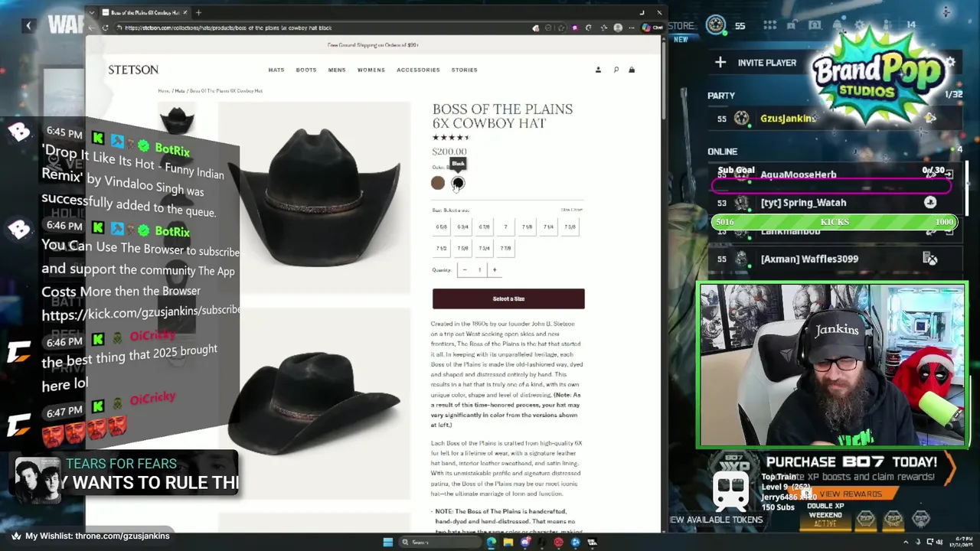Click the quantity value field

[x=480, y=269]
